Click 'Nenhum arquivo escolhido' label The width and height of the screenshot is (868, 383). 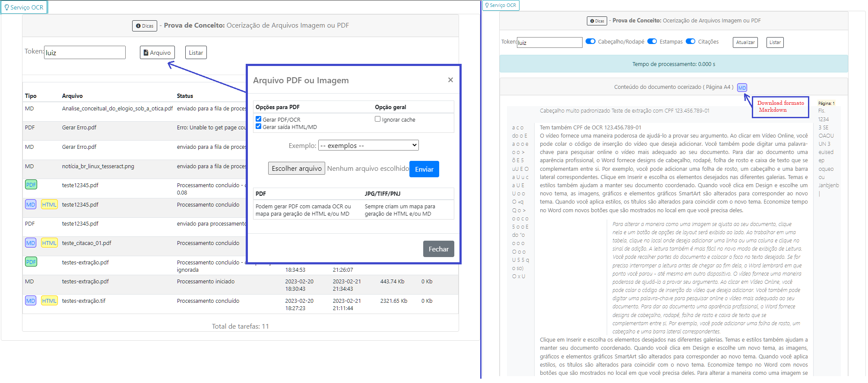(368, 168)
